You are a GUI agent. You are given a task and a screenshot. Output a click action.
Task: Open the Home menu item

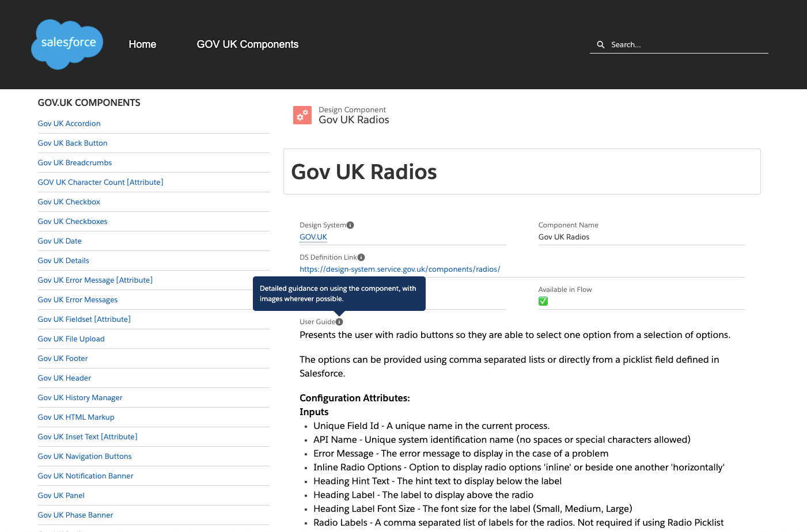(x=142, y=44)
